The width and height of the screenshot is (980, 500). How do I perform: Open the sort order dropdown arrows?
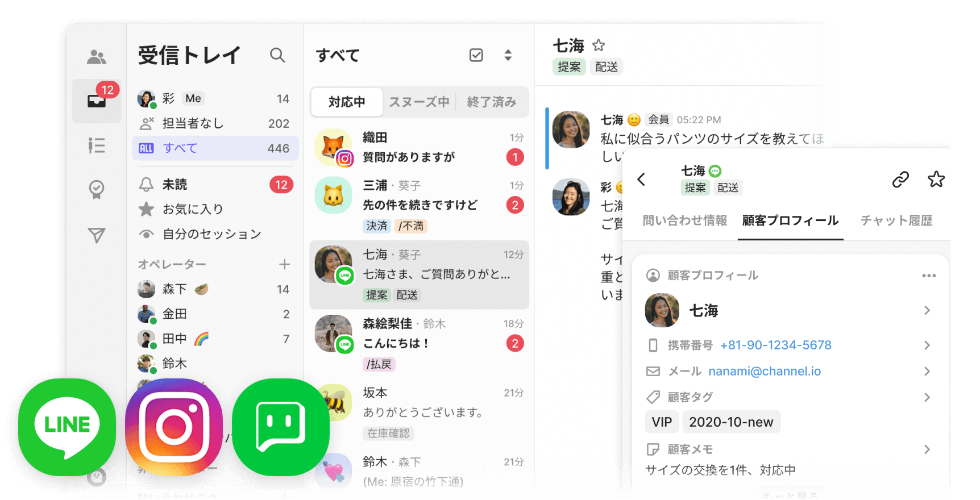(508, 55)
